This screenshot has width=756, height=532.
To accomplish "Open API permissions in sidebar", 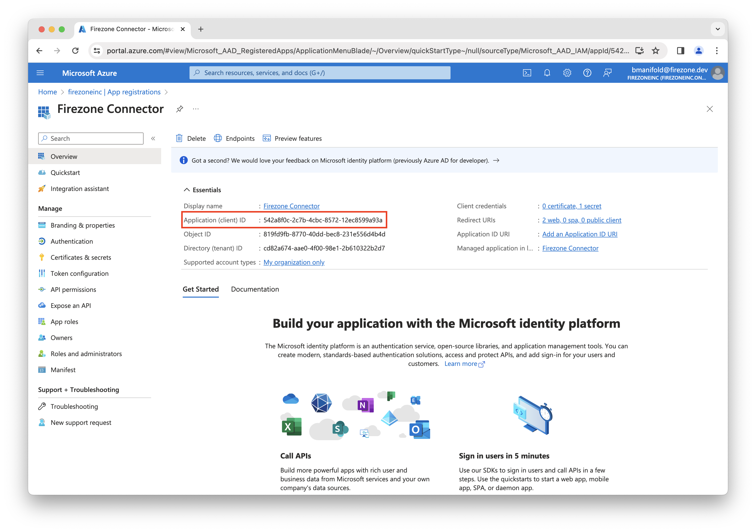I will click(x=73, y=290).
